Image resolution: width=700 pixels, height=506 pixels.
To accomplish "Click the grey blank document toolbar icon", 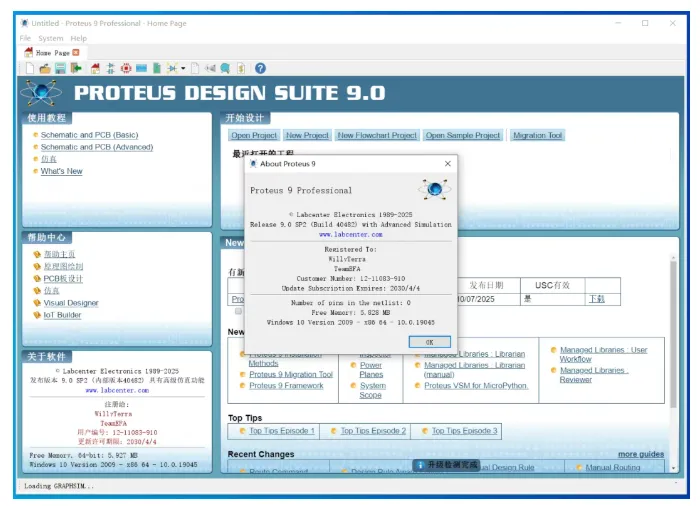I will point(195,68).
